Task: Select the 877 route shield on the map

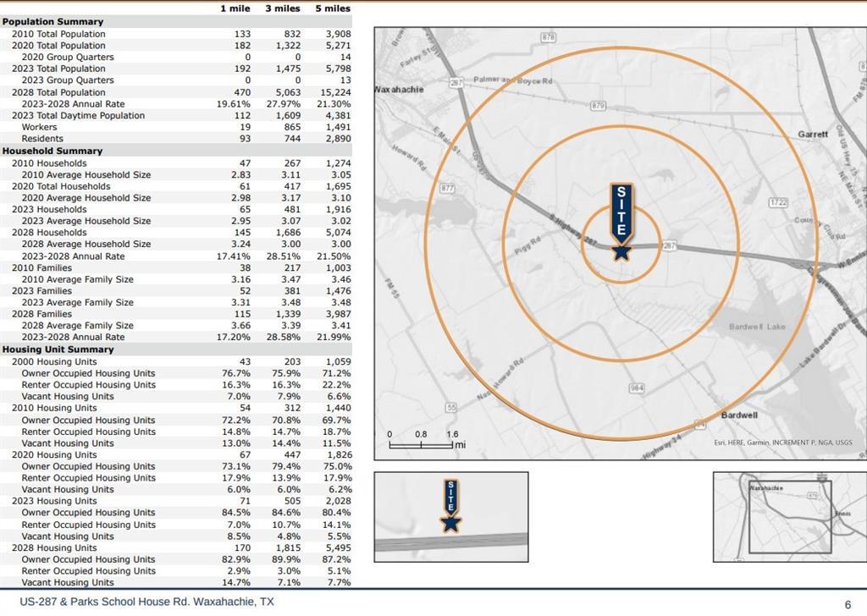Action: click(x=448, y=188)
